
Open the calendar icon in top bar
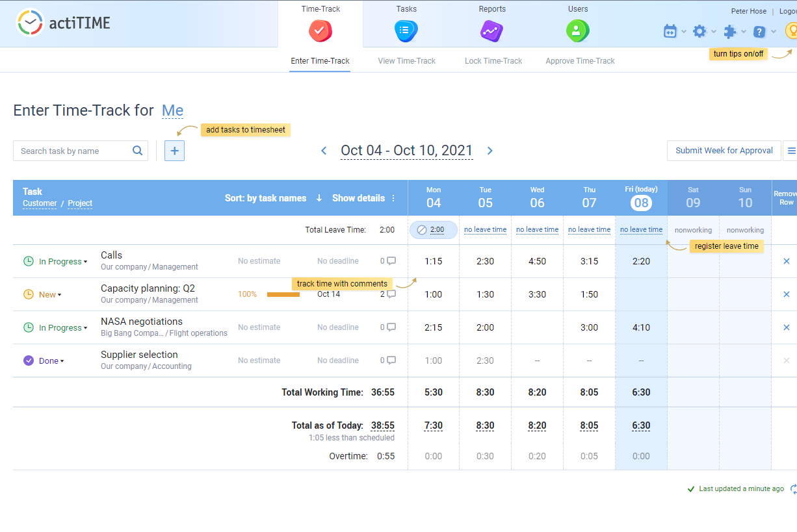click(670, 31)
